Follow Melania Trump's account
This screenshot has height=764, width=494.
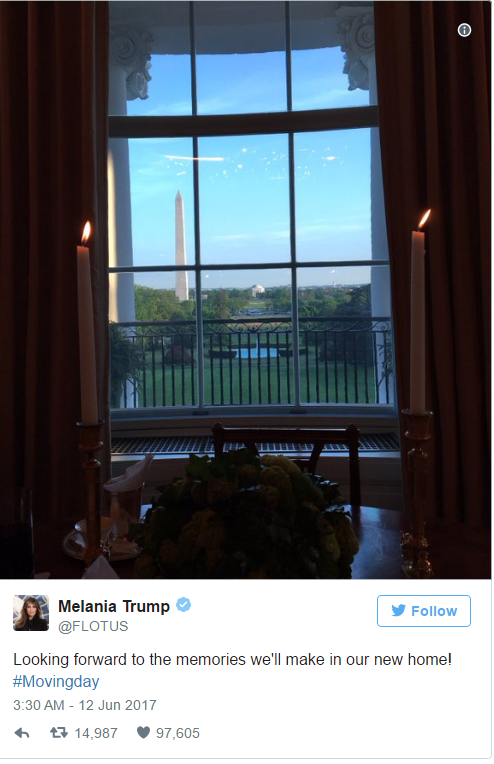[423, 611]
